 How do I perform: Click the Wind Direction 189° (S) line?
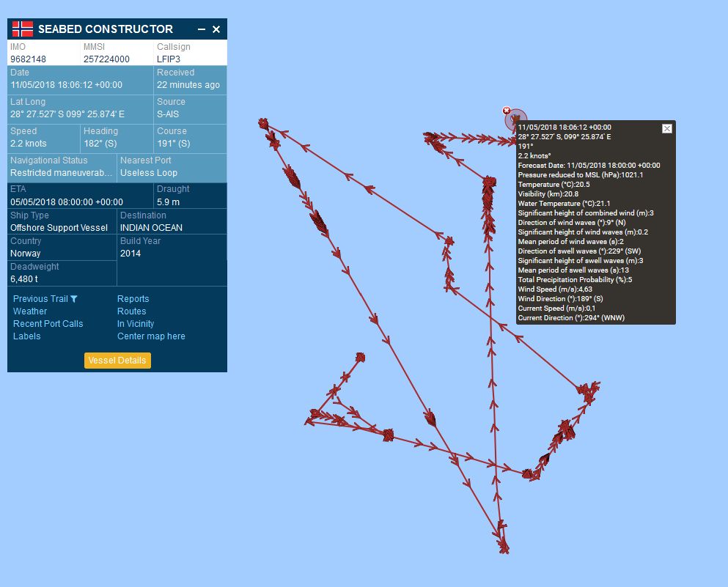point(560,299)
